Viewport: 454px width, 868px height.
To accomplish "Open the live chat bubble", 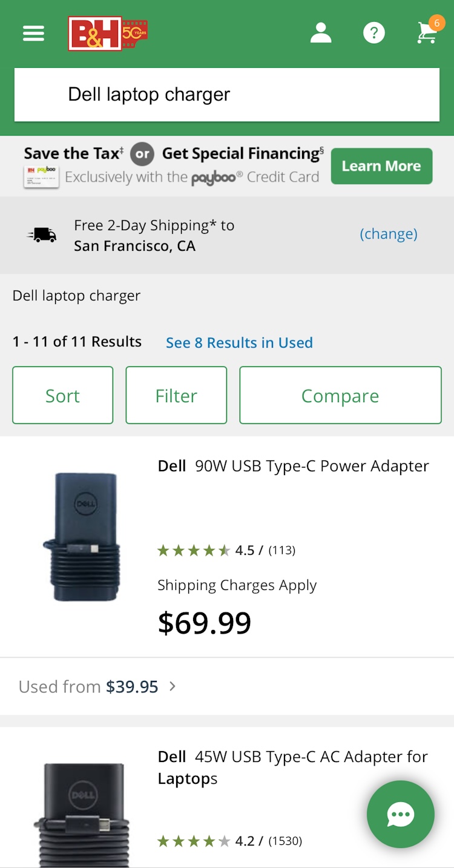I will 400,814.
